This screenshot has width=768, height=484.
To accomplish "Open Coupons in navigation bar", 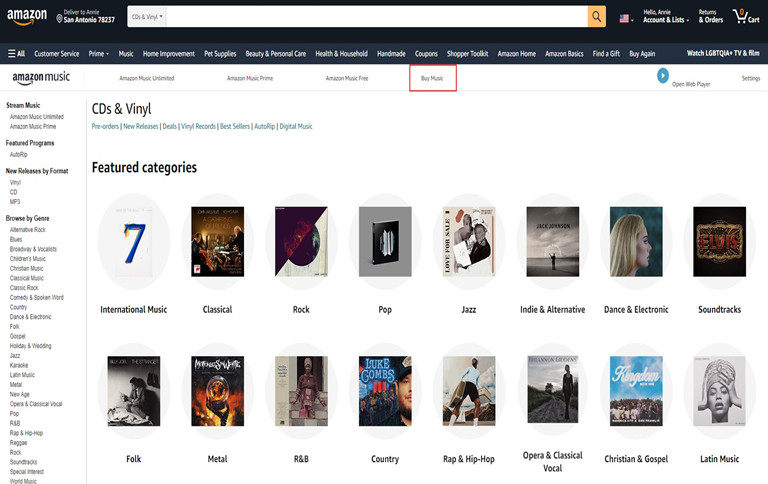I will point(426,53).
